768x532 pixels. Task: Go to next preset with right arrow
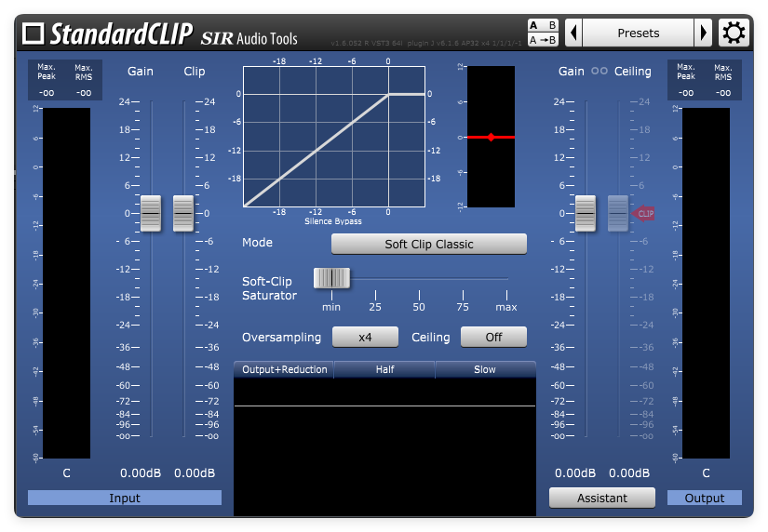[704, 33]
